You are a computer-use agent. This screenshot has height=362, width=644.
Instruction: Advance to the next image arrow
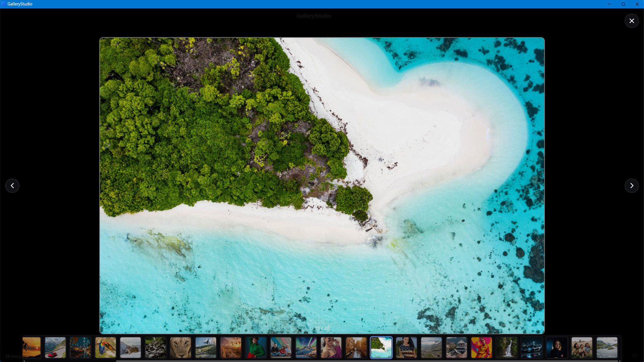point(632,185)
